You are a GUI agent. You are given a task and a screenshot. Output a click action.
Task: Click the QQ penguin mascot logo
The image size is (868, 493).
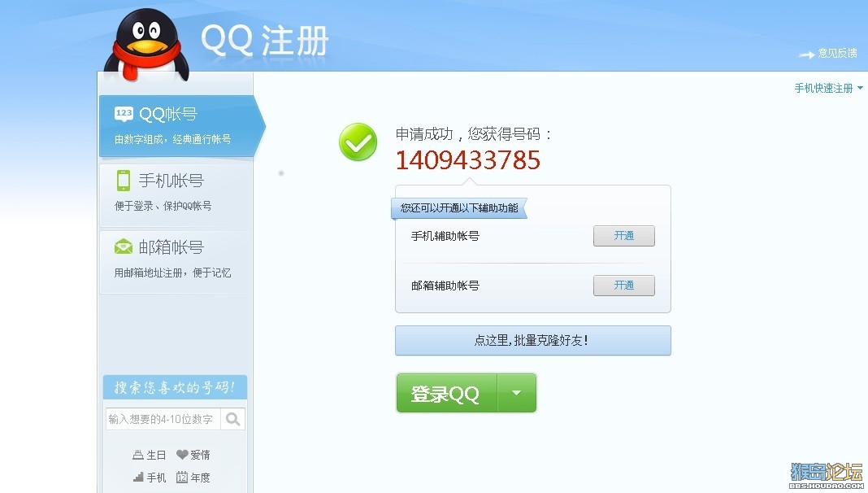[x=146, y=46]
